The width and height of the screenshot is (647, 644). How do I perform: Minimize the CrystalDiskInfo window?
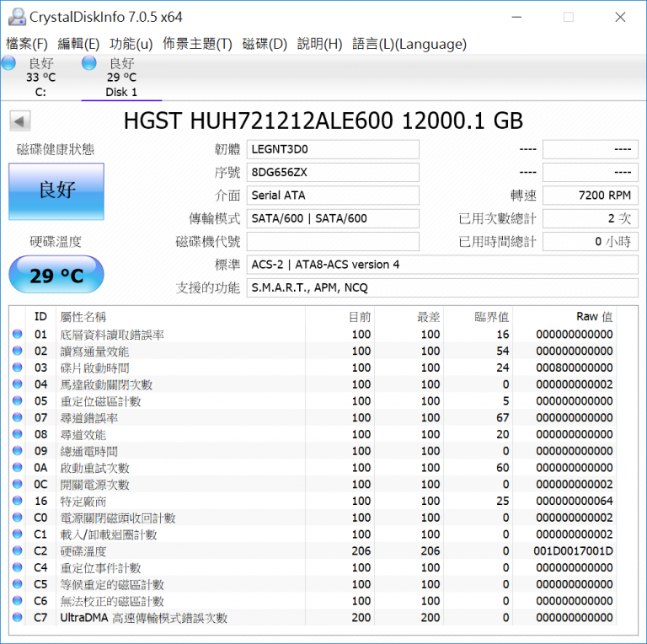tap(516, 17)
